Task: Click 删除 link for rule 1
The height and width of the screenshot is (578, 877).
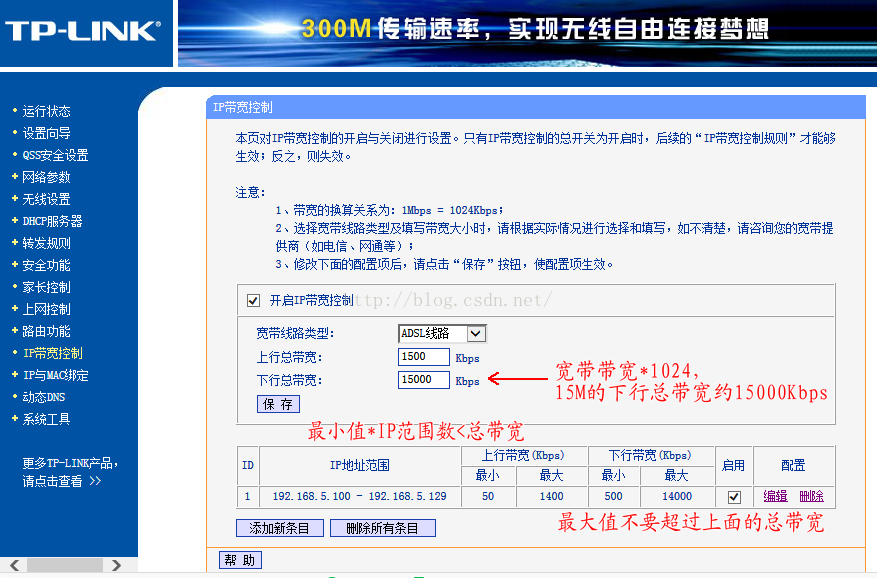Action: (811, 496)
